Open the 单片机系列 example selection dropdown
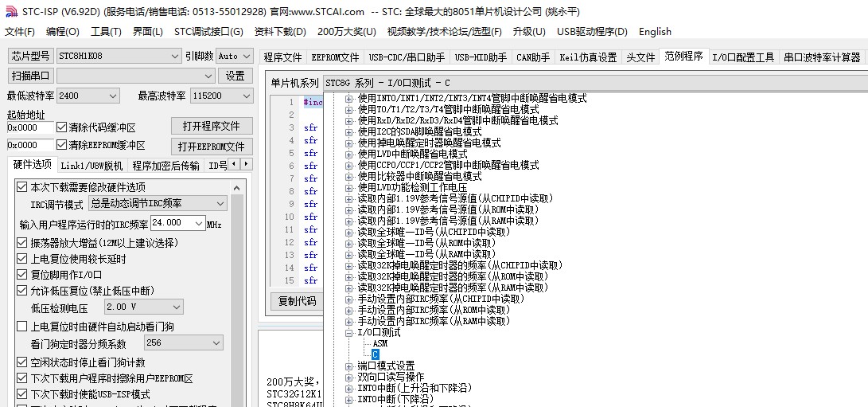 tap(595, 83)
